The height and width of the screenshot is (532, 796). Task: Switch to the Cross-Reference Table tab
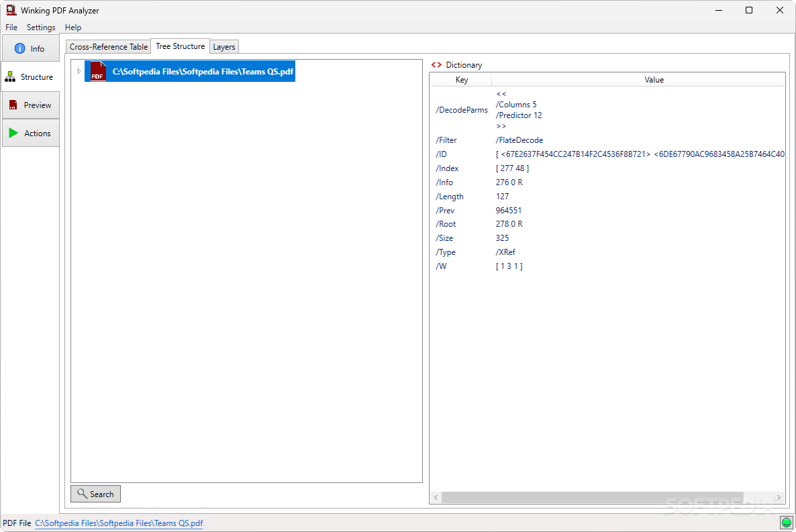109,47
